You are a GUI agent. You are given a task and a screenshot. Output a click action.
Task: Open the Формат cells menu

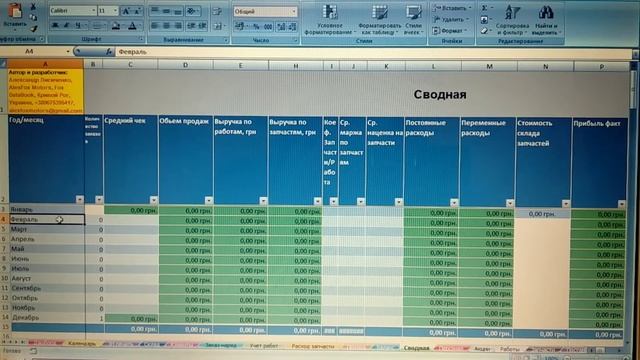[449, 31]
